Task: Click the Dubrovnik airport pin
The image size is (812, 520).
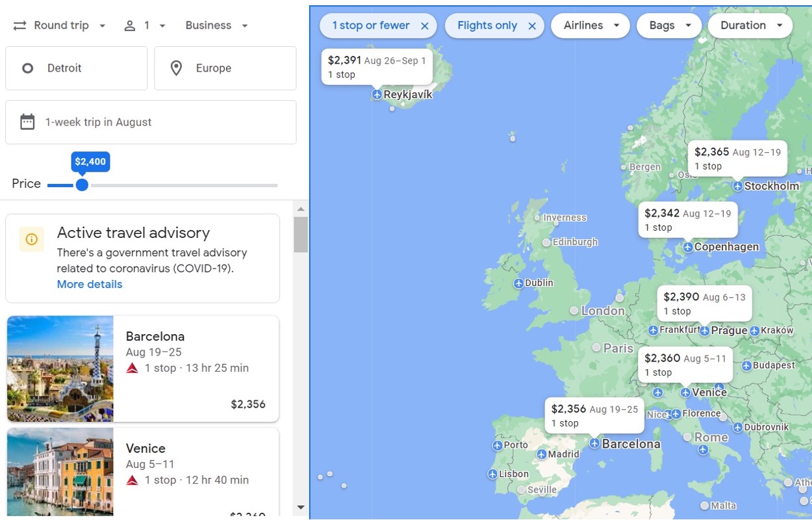Action: click(737, 428)
